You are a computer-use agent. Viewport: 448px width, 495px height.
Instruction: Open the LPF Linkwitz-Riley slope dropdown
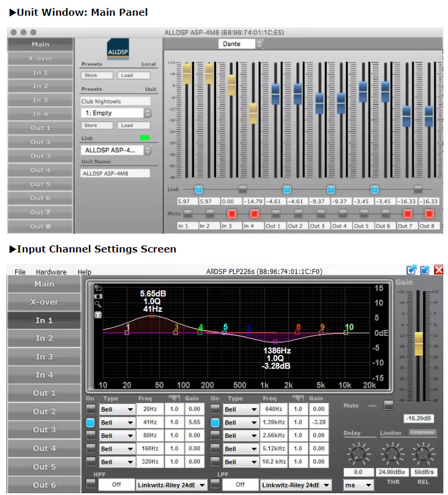pyautogui.click(x=295, y=485)
